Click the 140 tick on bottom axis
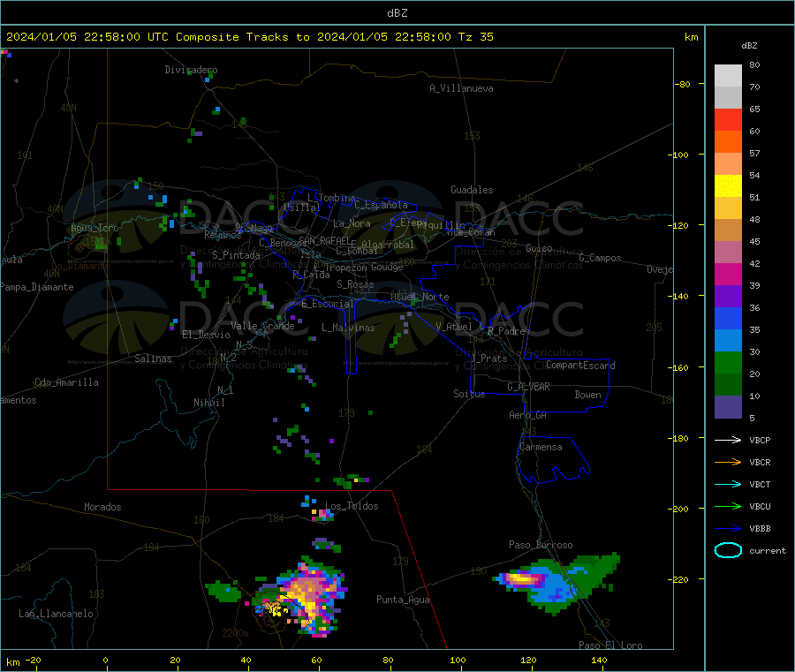The height and width of the screenshot is (672, 795). 599,660
